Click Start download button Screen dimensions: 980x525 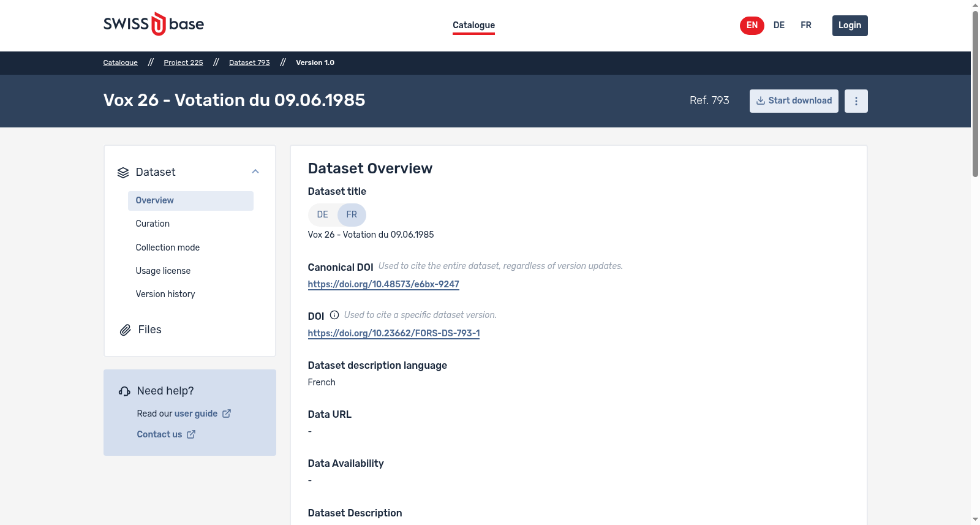pyautogui.click(x=794, y=101)
